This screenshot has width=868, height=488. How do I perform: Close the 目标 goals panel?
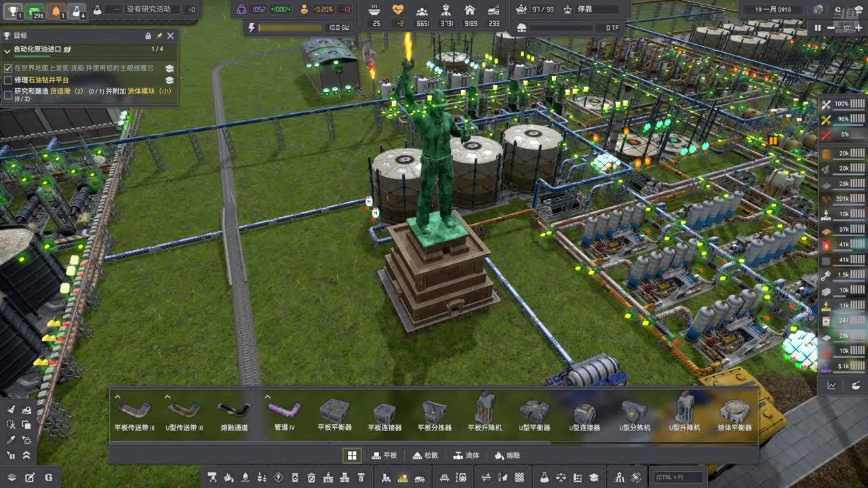[x=170, y=36]
